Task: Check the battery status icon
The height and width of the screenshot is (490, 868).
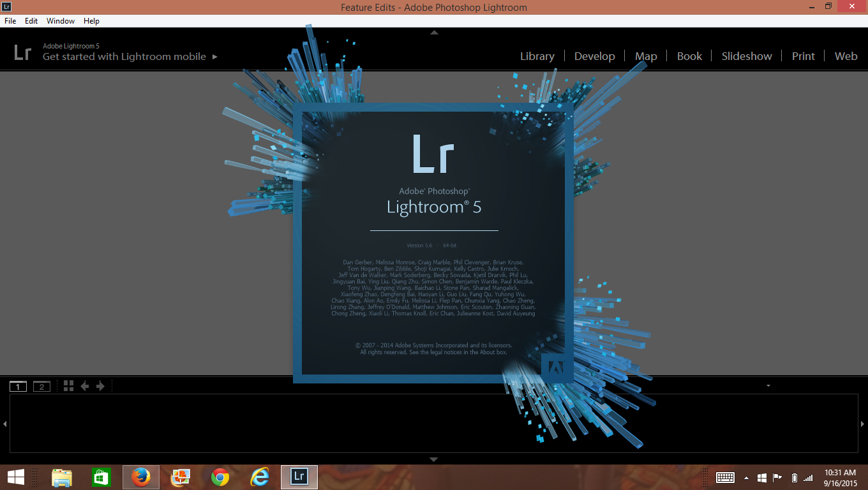Action: coord(794,477)
